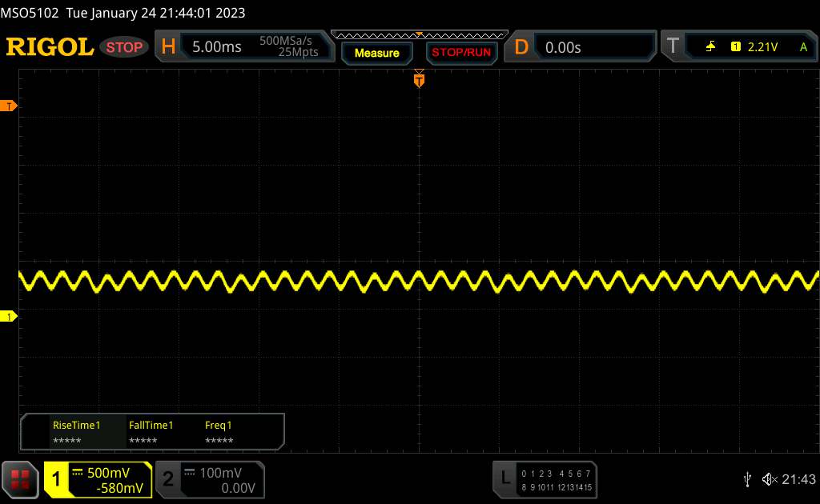
Task: Toggle the muted speaker sound icon
Action: [x=769, y=478]
